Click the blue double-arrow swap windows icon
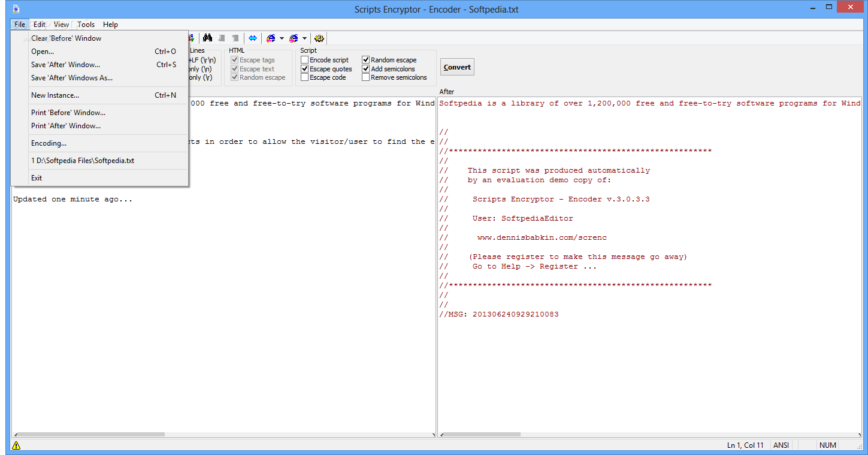 [x=253, y=38]
